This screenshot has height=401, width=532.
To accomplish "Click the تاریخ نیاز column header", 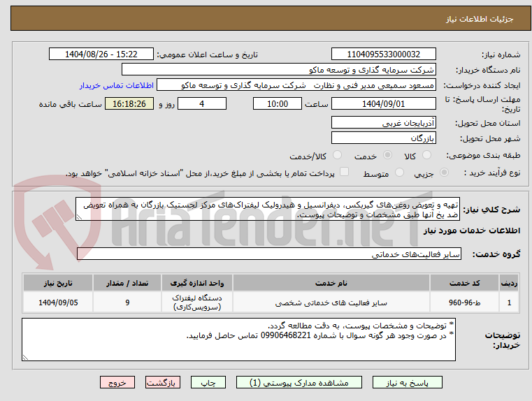I will pos(58,283).
